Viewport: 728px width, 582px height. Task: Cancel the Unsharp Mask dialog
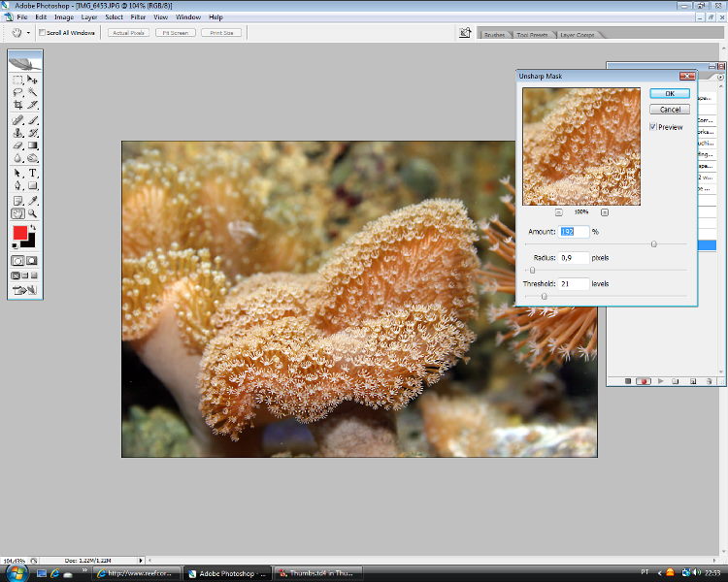(670, 110)
